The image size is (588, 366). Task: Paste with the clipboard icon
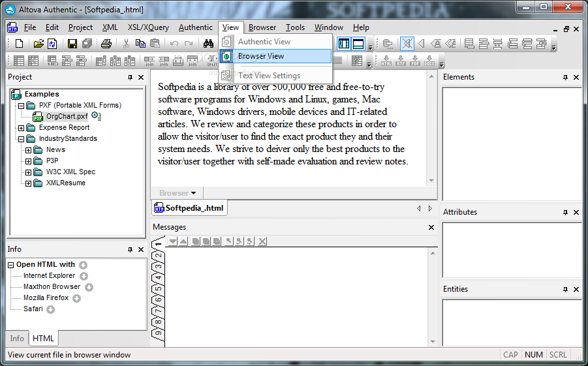pos(155,44)
